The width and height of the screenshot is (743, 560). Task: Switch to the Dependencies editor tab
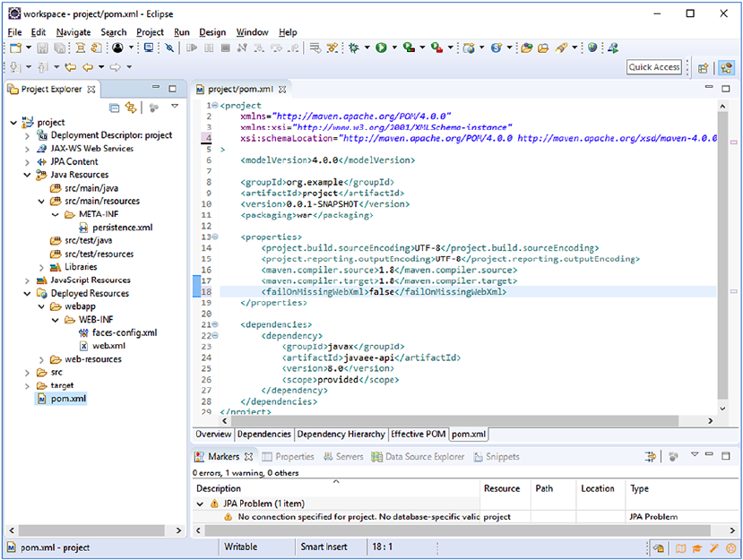point(264,435)
